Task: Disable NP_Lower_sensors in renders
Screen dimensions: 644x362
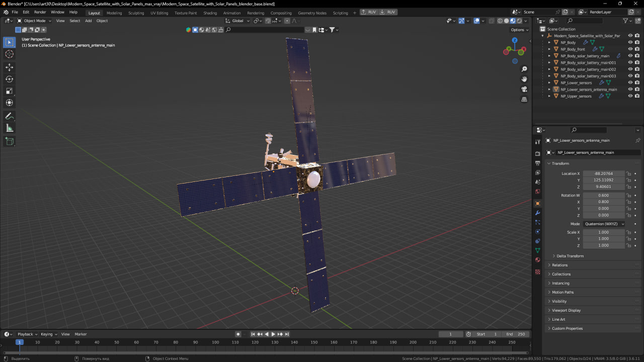Action: [x=637, y=82]
